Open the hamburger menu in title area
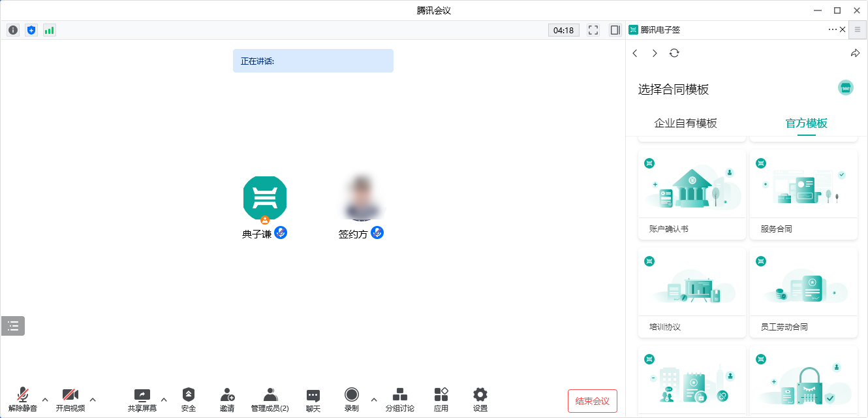868x418 pixels. [x=858, y=29]
